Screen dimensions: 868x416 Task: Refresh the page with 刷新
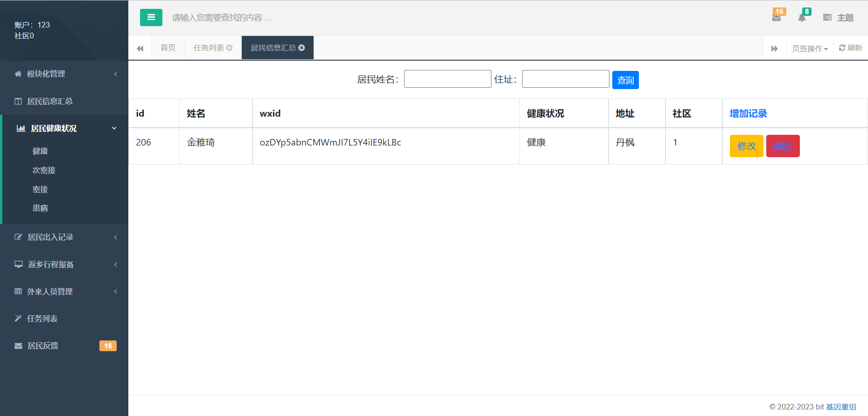tap(850, 48)
